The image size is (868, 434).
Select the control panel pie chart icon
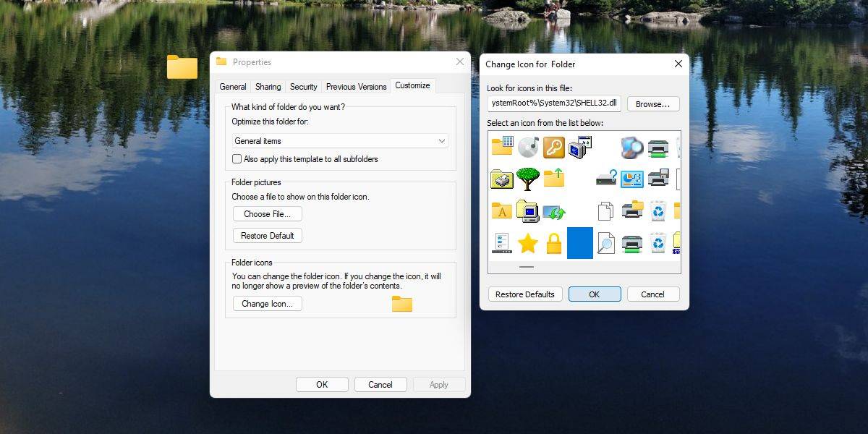point(632,179)
